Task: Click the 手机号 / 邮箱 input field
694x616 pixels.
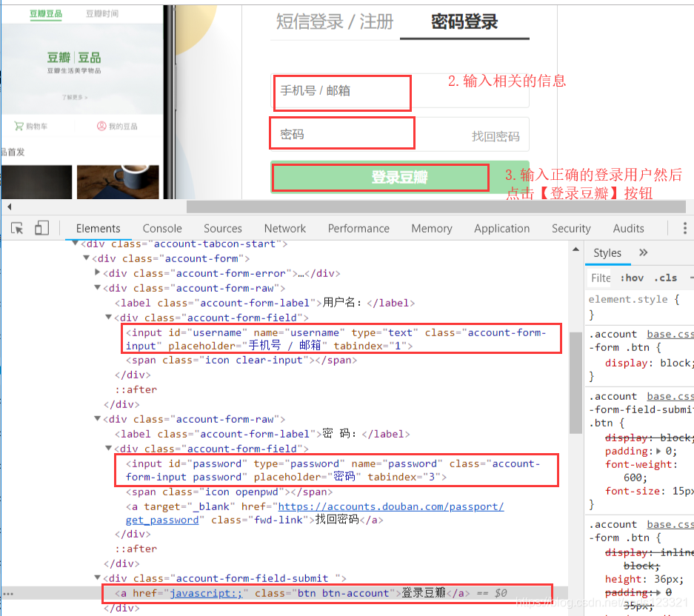Action: (x=400, y=91)
